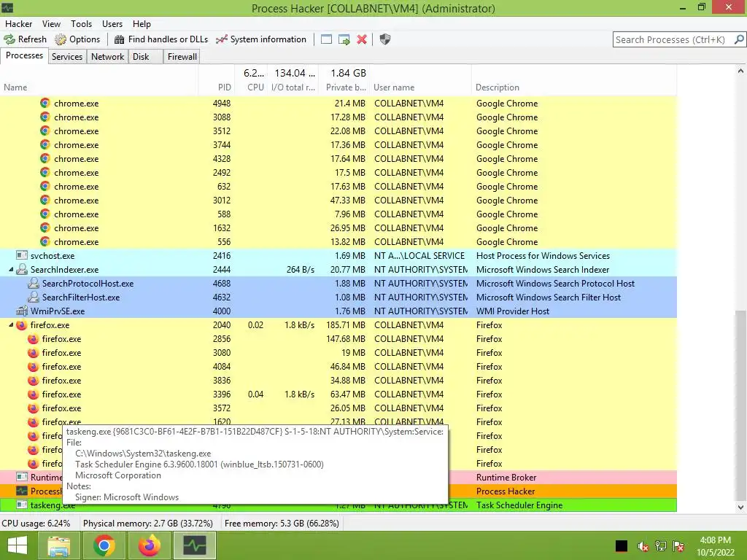Open the Hacker menu
Image resolution: width=747 pixels, height=560 pixels.
coord(18,24)
